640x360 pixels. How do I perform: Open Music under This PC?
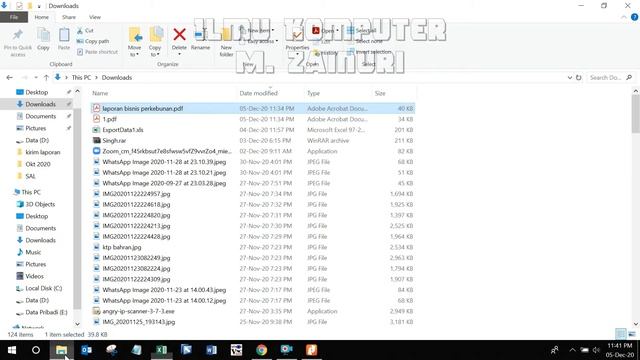[x=33, y=252]
